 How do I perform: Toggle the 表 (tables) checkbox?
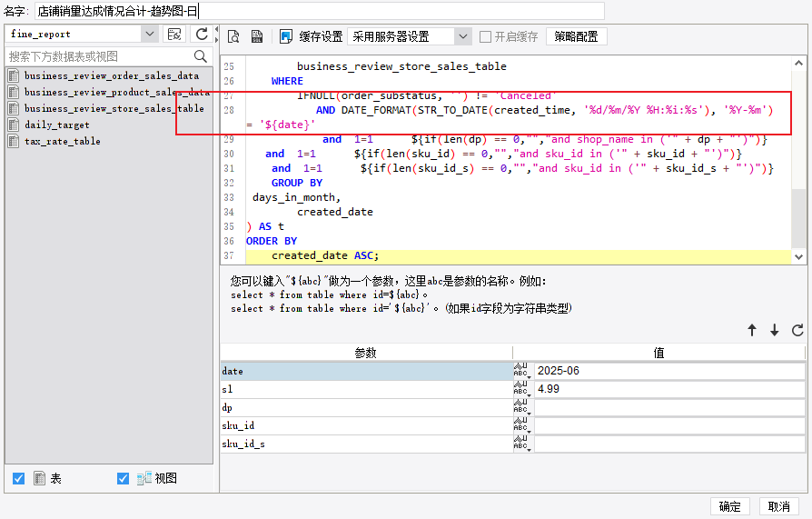coord(19,478)
